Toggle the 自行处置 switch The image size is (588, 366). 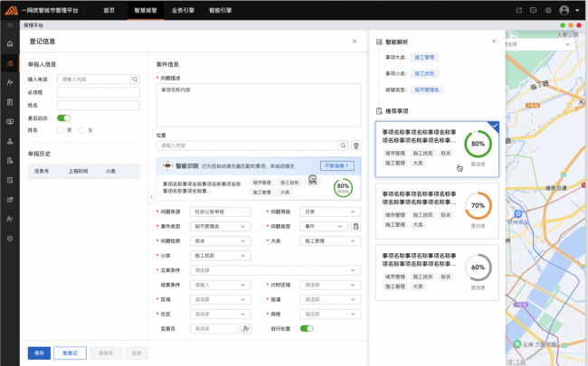[307, 328]
